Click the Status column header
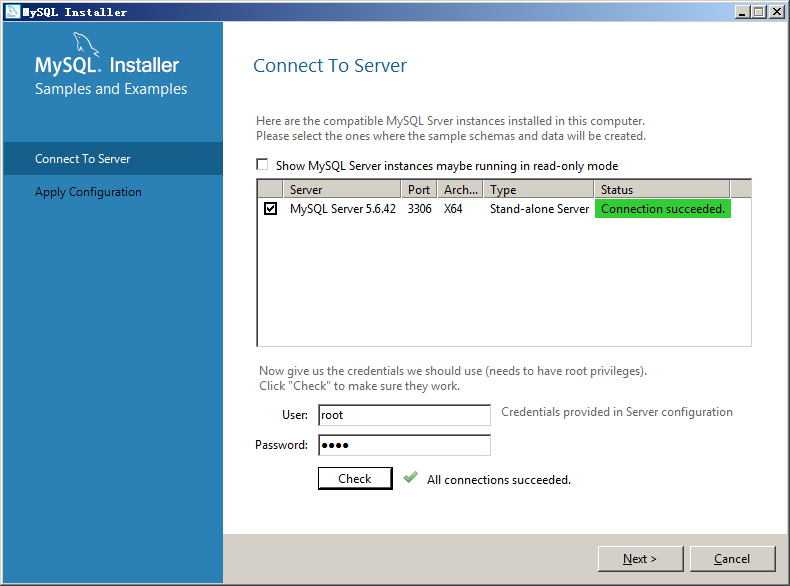This screenshot has width=790, height=586. tap(662, 189)
